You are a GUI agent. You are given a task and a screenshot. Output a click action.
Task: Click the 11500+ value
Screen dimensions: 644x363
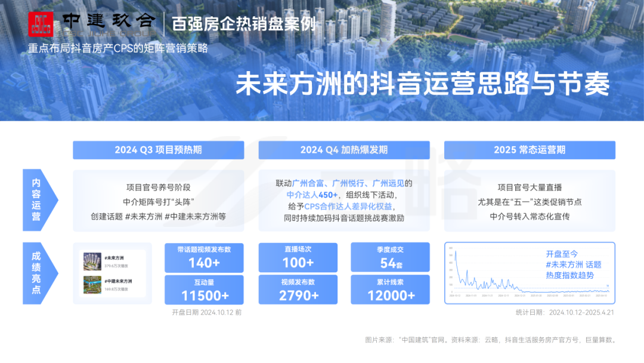[x=205, y=296]
